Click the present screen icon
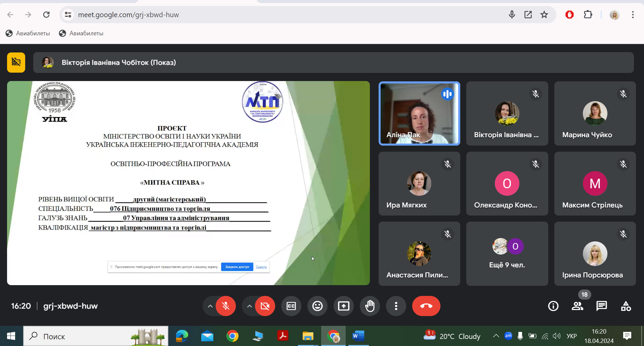The image size is (644, 346). (343, 306)
